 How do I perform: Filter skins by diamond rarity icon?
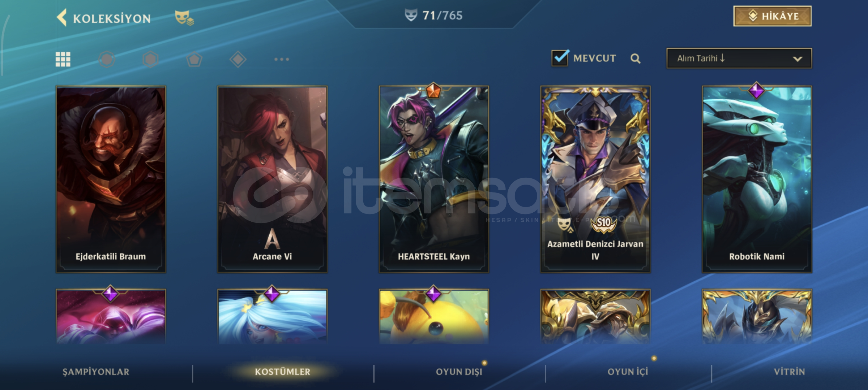pos(238,59)
